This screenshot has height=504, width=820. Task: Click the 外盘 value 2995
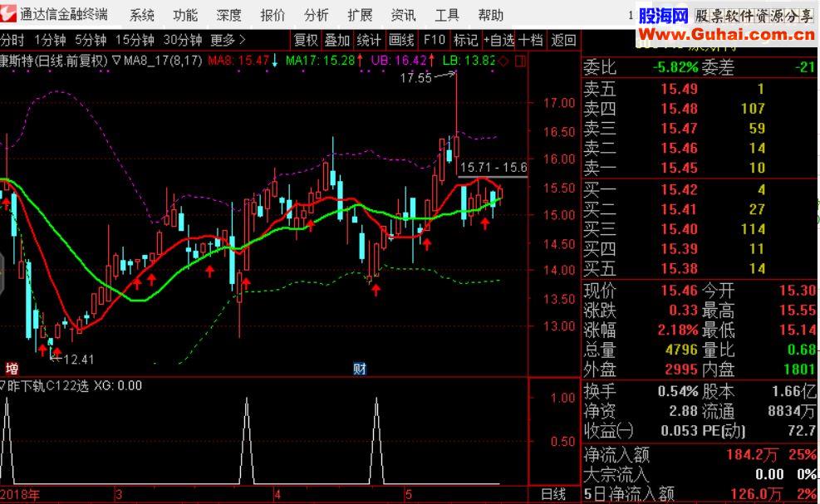coord(681,369)
